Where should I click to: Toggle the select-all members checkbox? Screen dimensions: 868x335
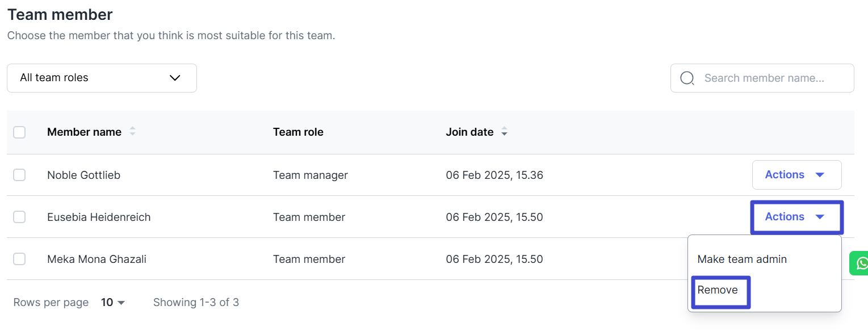(x=19, y=132)
